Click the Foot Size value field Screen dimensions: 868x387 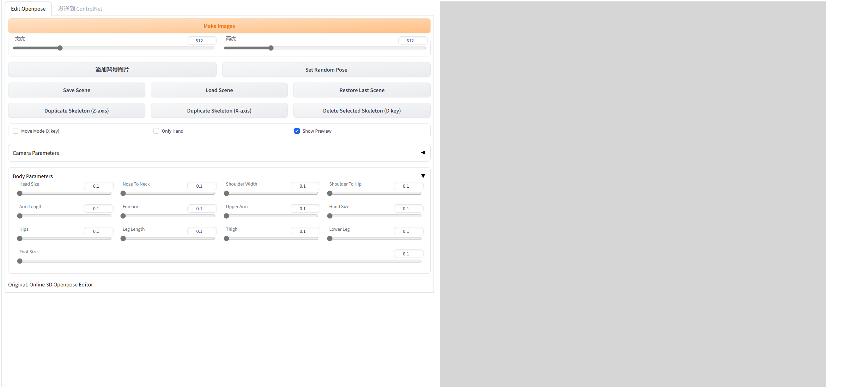(x=408, y=254)
